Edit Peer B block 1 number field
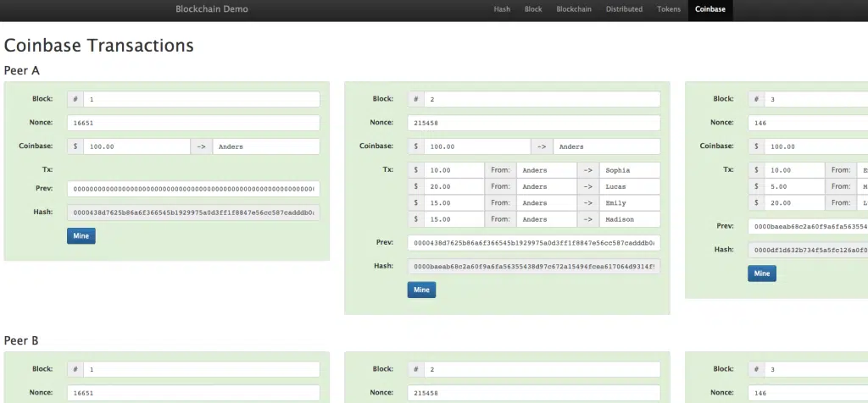The image size is (868, 403). 202,369
